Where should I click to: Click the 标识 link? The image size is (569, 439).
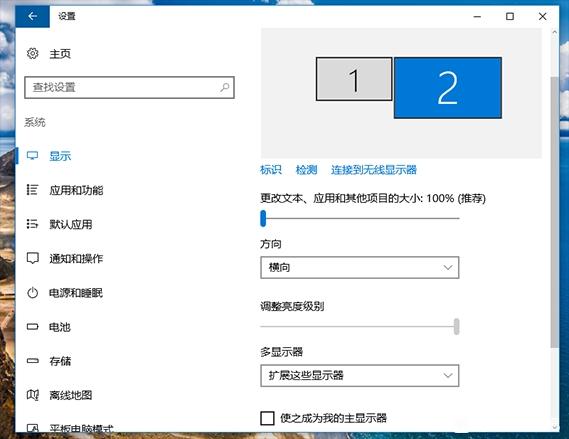tap(271, 170)
